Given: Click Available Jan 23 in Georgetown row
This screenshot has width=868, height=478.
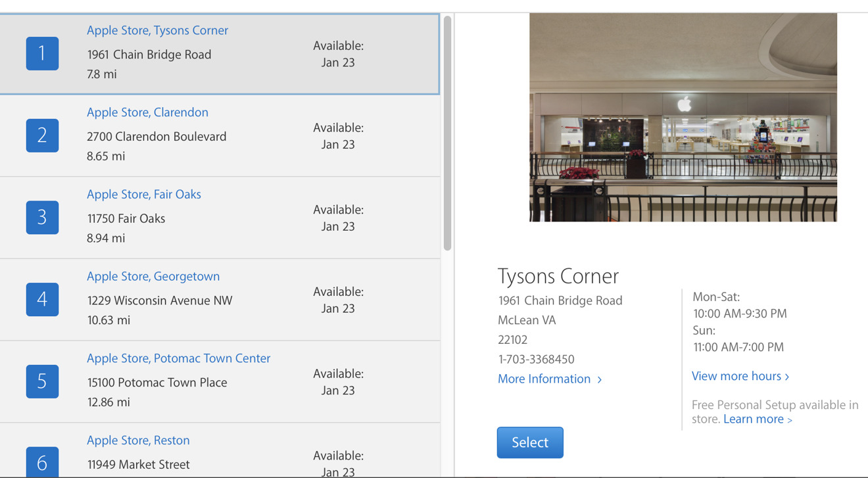Looking at the screenshot, I should [338, 300].
